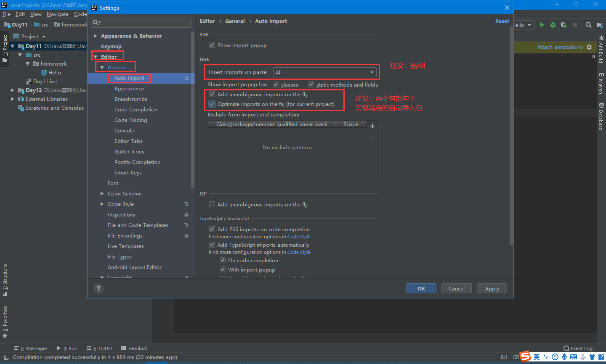Click the Reset link
Viewport: 606px width, 364px height.
point(502,21)
